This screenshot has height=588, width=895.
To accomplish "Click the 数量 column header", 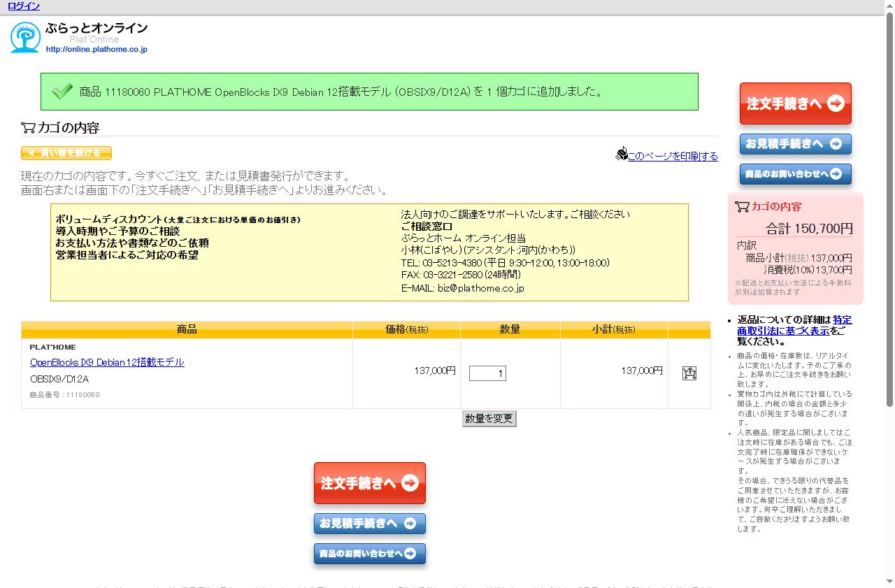I will tap(510, 329).
